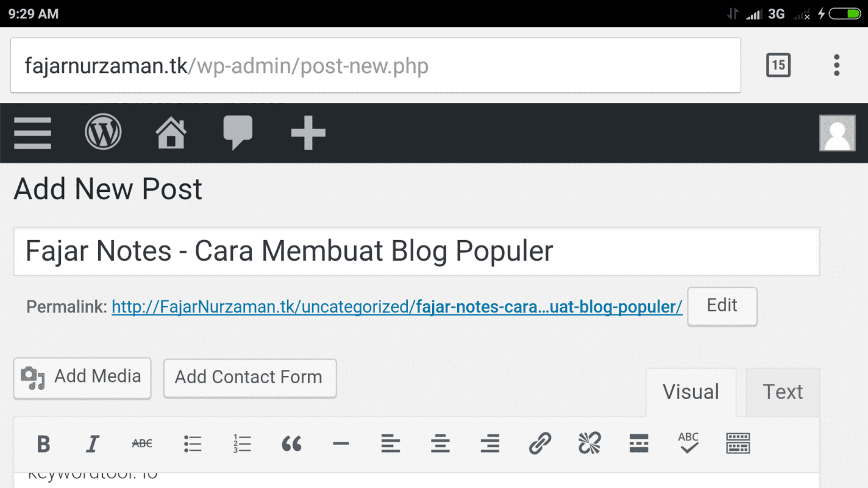Open the browser three-dot menu
Image resolution: width=868 pixels, height=488 pixels.
click(837, 65)
